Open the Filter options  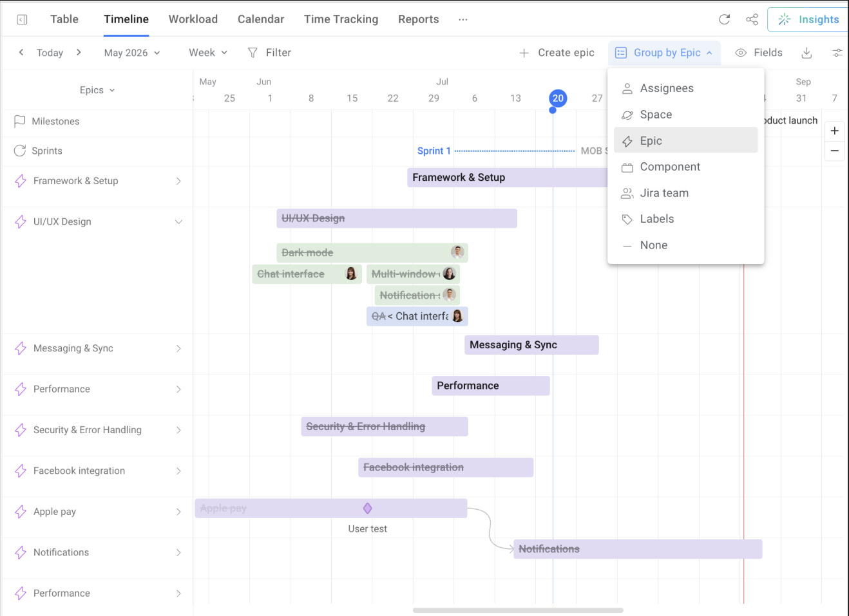[x=270, y=53]
